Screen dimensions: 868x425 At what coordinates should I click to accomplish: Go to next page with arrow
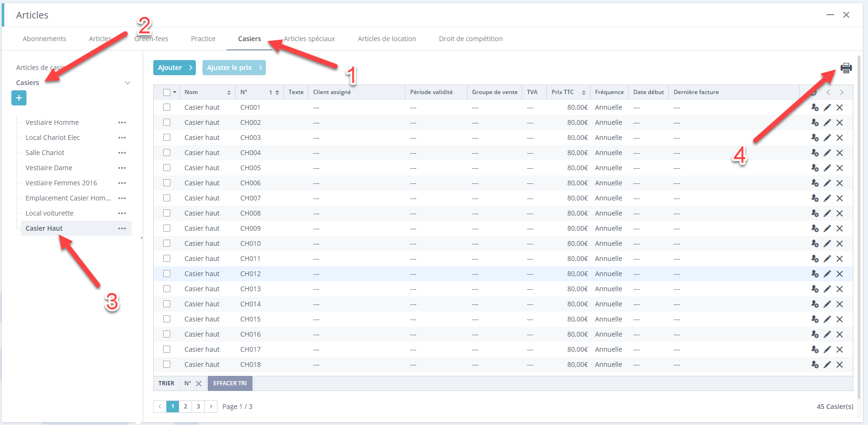click(x=211, y=407)
